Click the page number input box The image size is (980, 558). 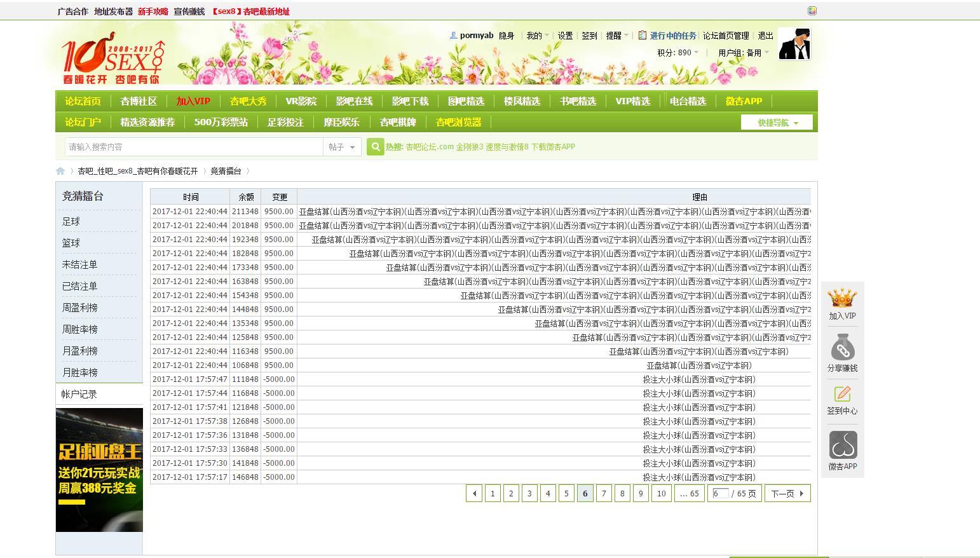[x=721, y=493]
